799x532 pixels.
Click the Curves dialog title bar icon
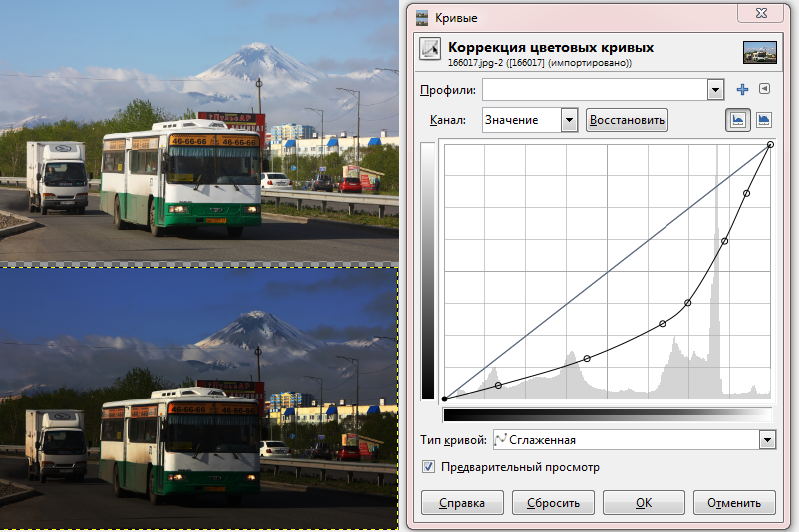click(422, 18)
